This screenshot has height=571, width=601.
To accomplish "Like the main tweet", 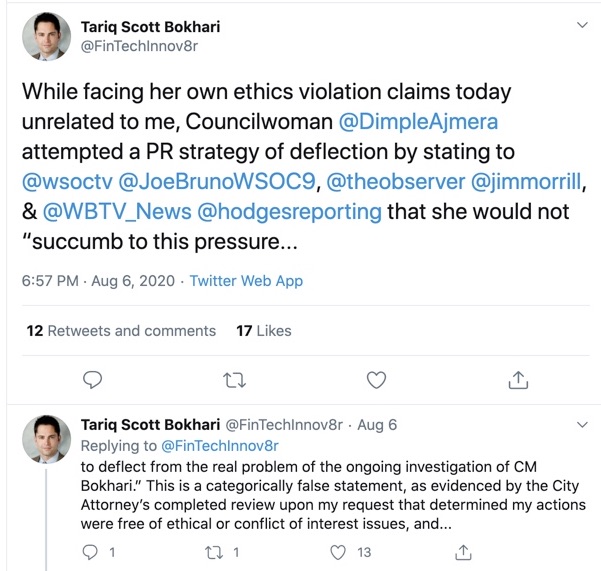I will tap(376, 380).
